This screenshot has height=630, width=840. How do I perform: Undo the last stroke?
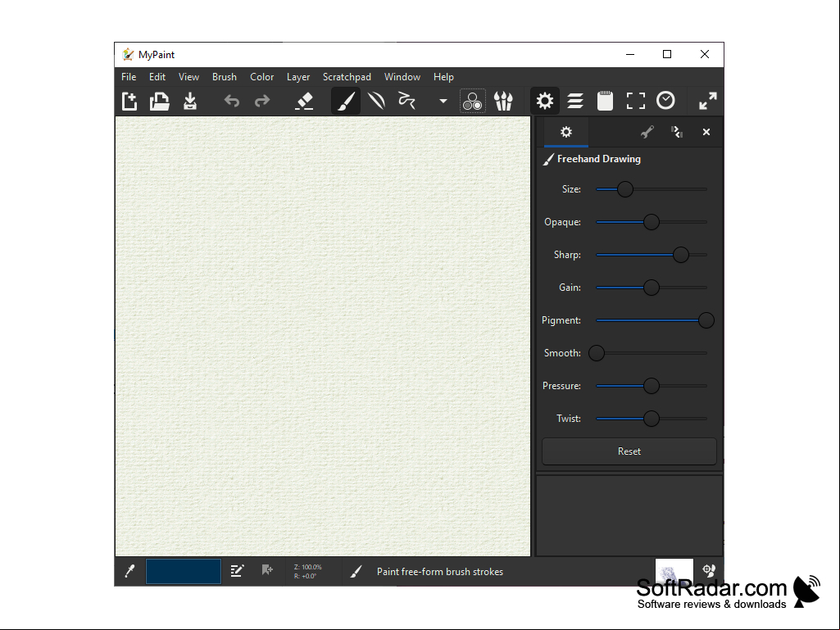[231, 101]
